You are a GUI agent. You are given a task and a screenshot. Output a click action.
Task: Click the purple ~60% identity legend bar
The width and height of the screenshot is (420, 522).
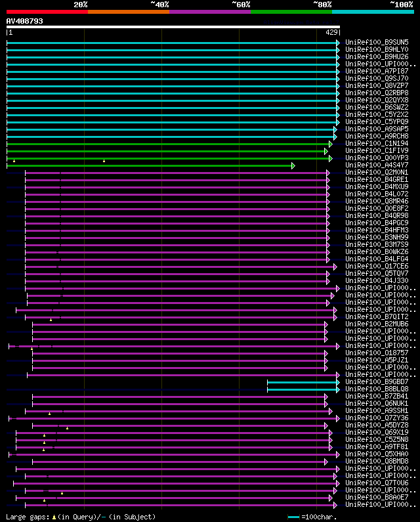(210, 12)
